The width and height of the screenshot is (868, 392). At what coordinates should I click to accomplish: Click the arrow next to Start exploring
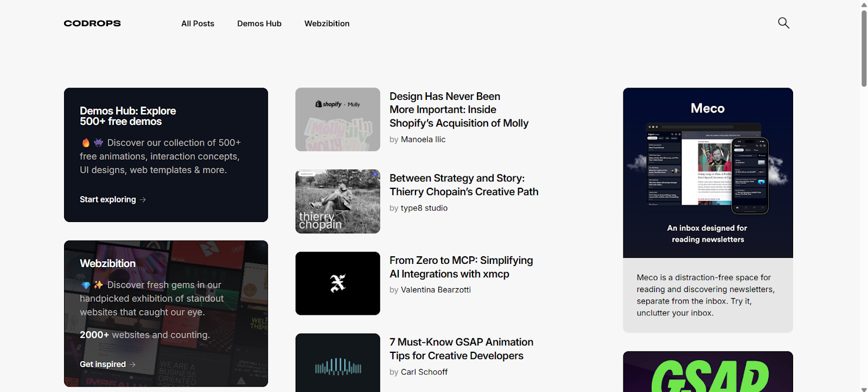coord(143,200)
